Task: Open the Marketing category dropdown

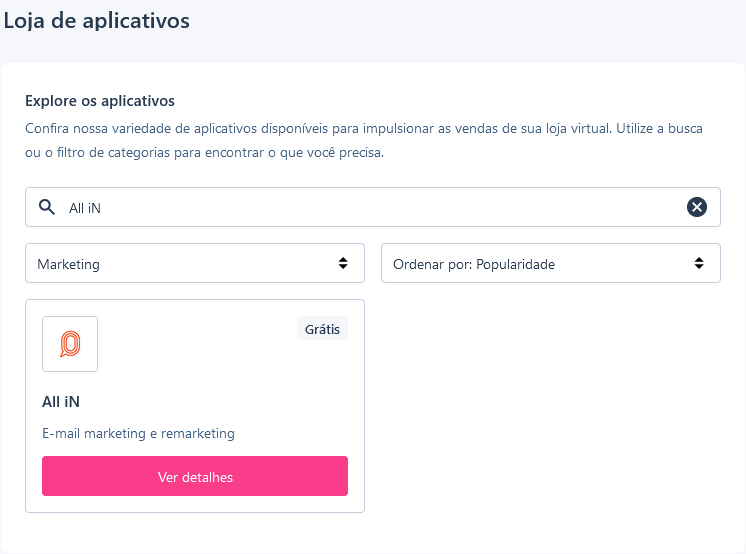Action: pyautogui.click(x=195, y=263)
